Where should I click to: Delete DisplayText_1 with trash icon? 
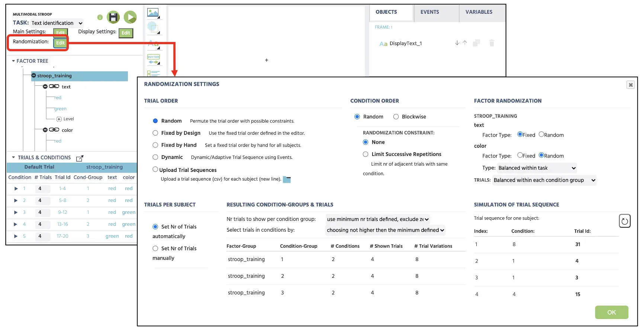pos(492,43)
